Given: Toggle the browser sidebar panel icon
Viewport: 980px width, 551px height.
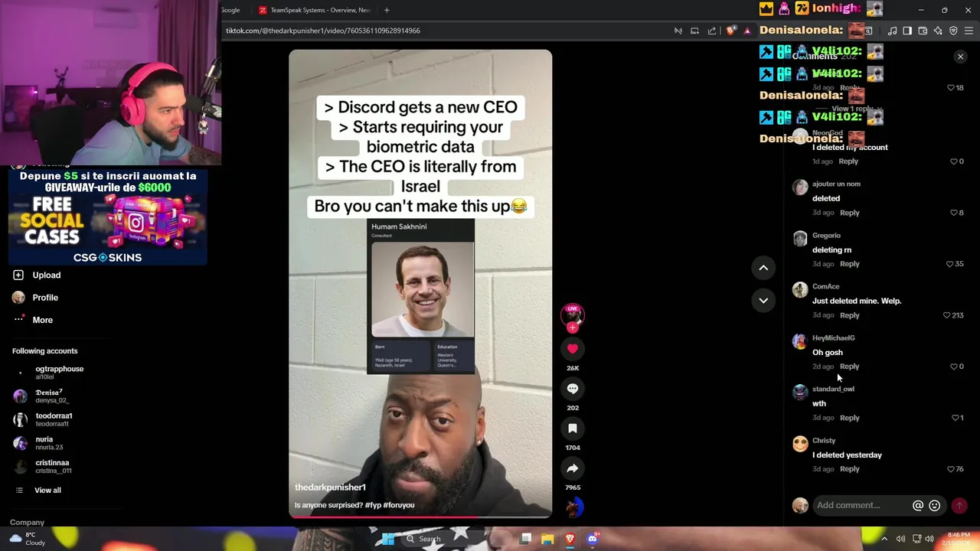Looking at the screenshot, I should coord(907,31).
